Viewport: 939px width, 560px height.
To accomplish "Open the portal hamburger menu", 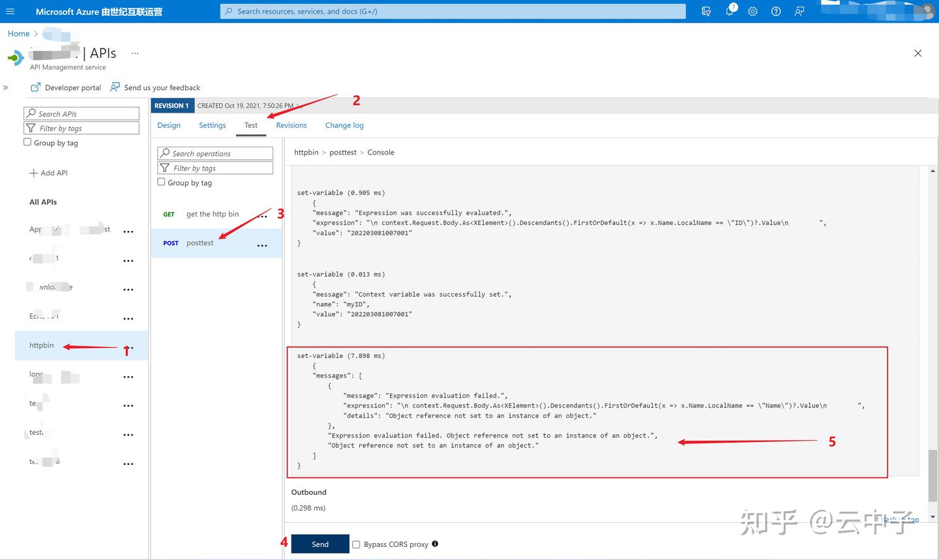I will tap(10, 11).
